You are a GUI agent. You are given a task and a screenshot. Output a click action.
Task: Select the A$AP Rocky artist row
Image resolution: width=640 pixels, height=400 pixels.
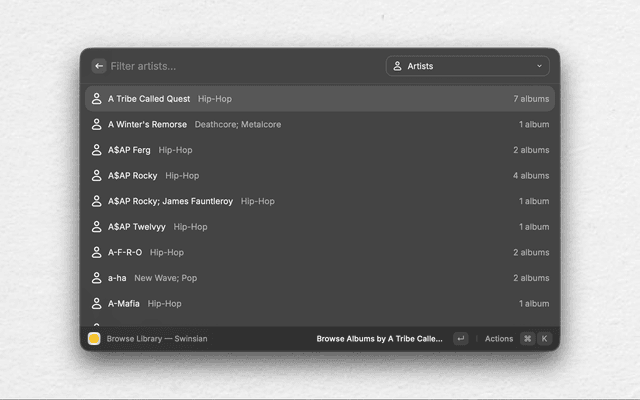(320, 176)
